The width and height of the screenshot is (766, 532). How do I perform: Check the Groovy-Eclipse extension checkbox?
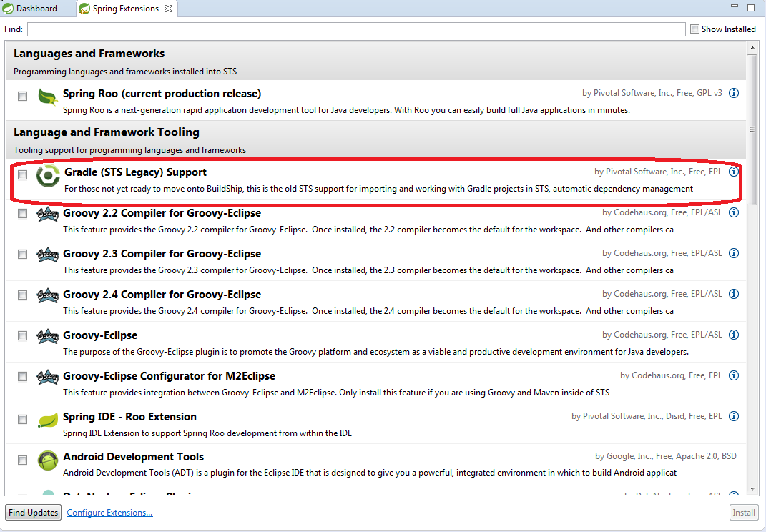[22, 335]
